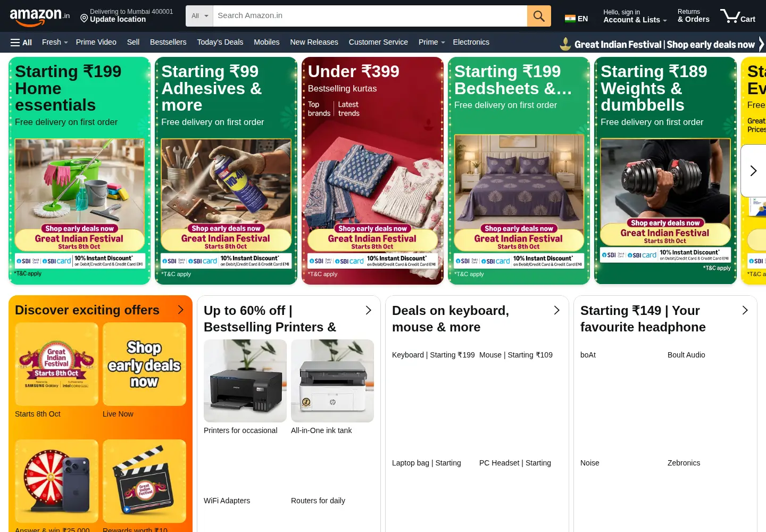Open the clapperboard rewards tile
Image resolution: width=766 pixels, height=532 pixels.
pos(144,481)
